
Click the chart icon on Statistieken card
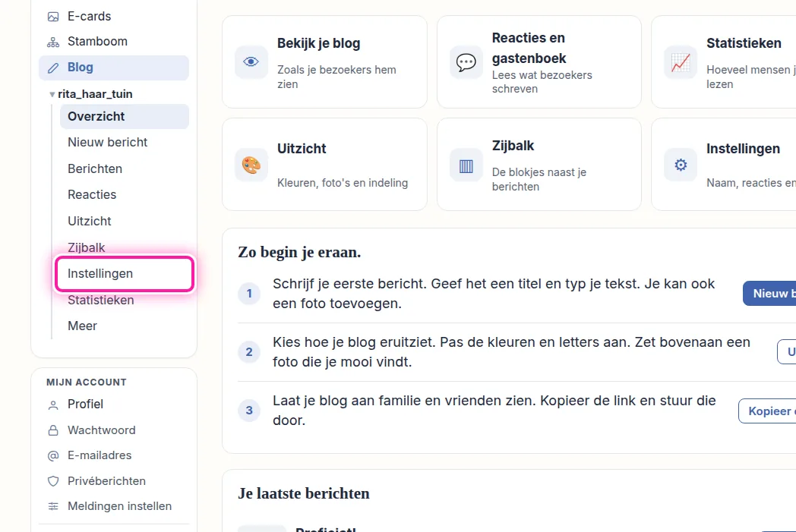(681, 62)
